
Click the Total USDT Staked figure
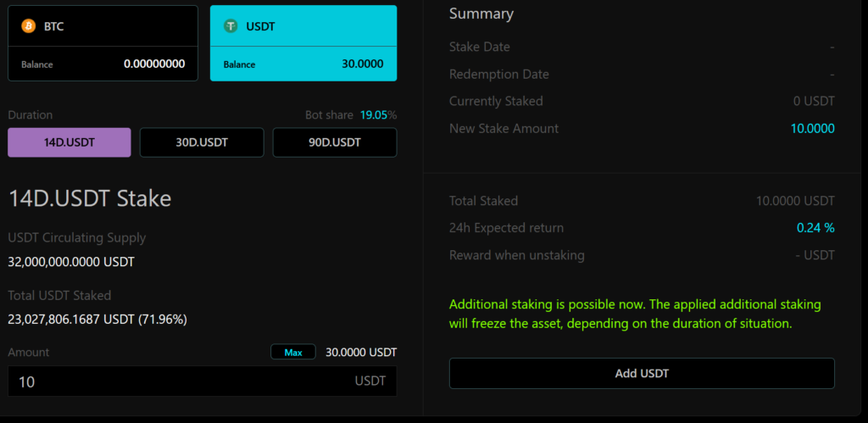tap(97, 320)
